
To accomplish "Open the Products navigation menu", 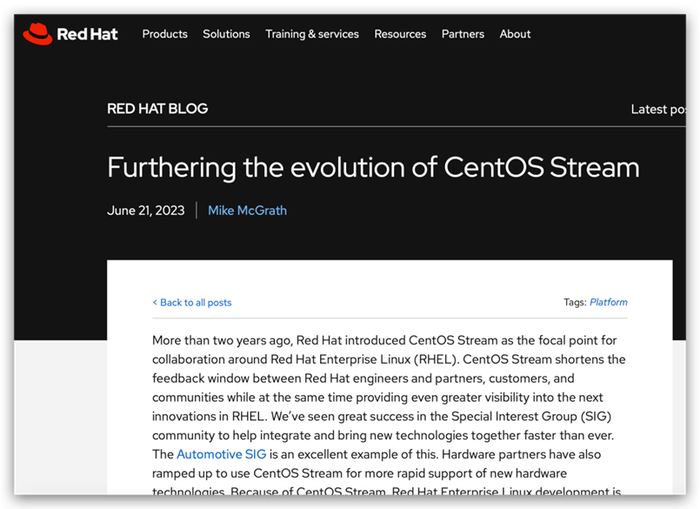I will 165,34.
